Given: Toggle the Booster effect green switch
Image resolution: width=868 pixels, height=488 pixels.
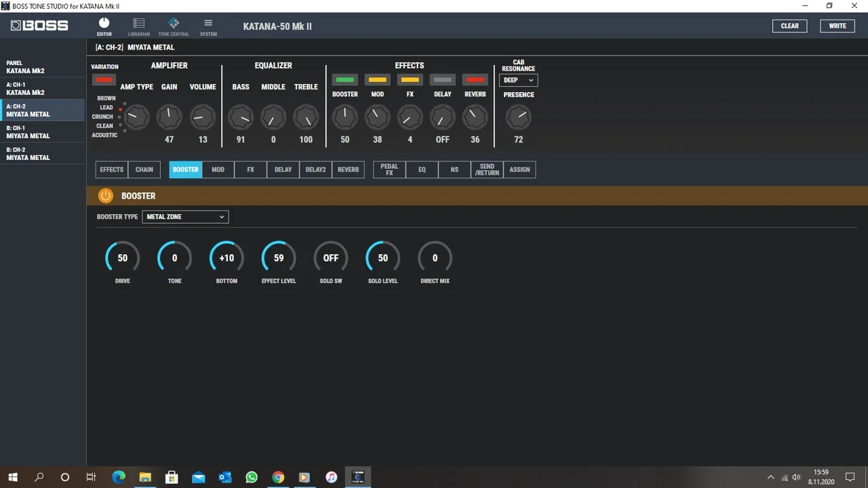Looking at the screenshot, I should click(345, 80).
